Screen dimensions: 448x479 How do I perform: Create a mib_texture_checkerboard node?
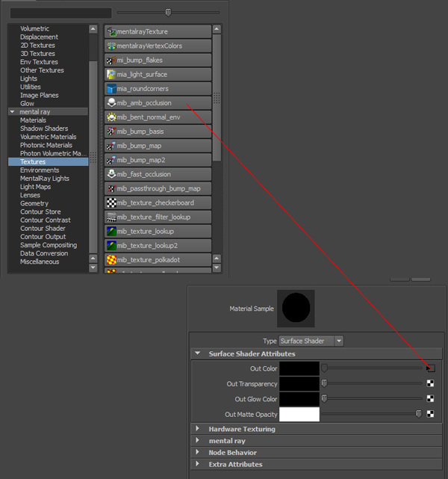click(x=158, y=203)
